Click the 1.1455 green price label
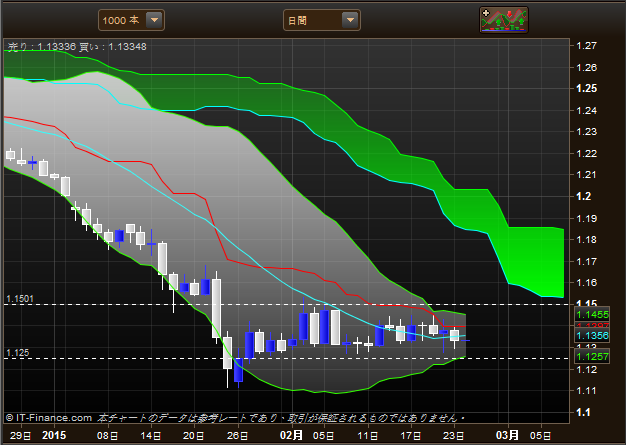This screenshot has width=626, height=445. click(592, 314)
